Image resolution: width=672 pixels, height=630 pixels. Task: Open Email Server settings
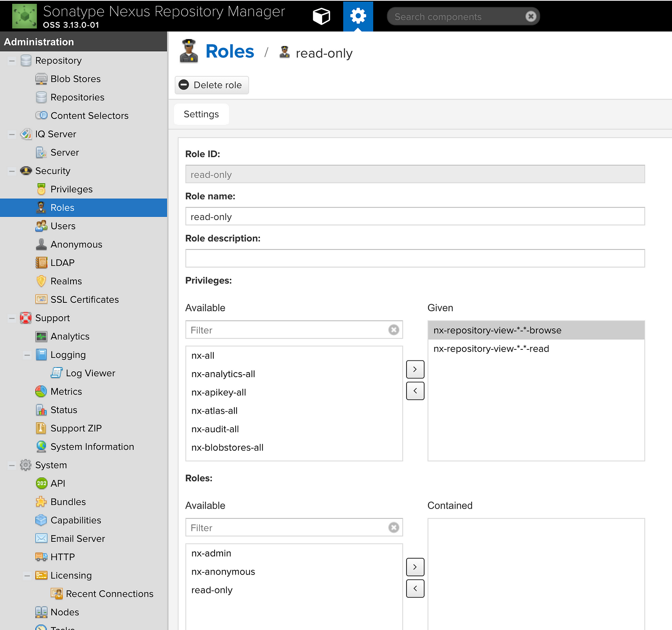tap(77, 539)
